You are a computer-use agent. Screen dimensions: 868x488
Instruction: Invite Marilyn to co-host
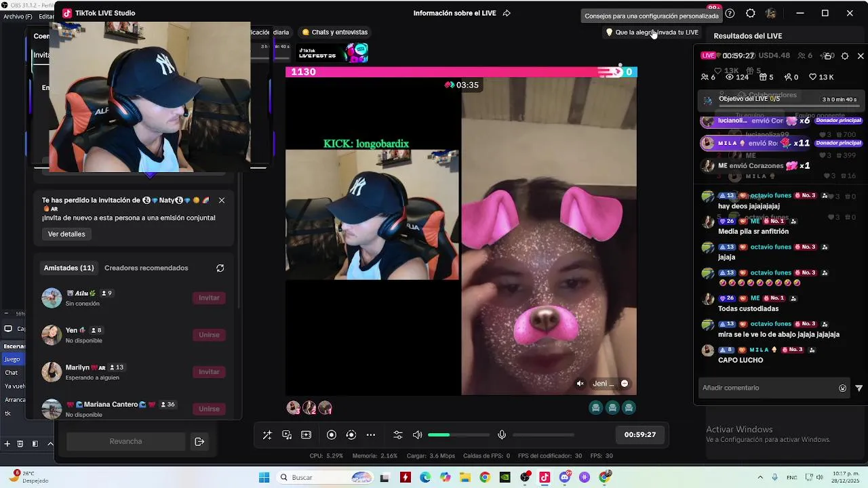pyautogui.click(x=209, y=372)
